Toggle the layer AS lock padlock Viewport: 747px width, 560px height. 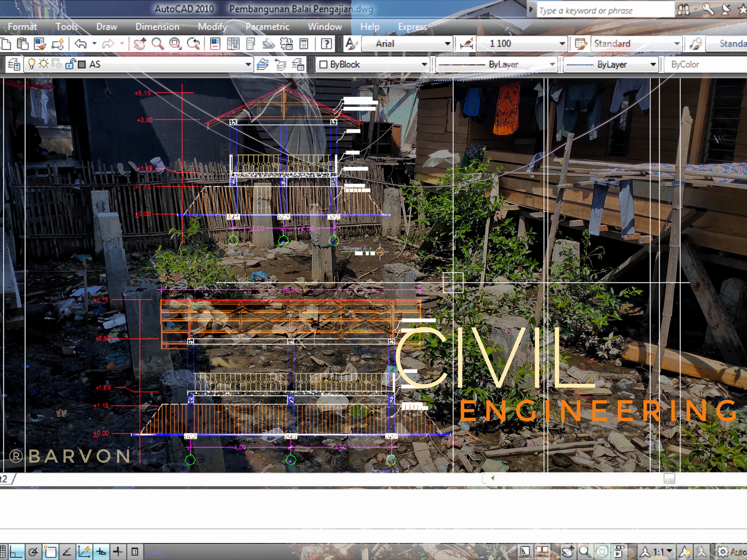click(70, 64)
